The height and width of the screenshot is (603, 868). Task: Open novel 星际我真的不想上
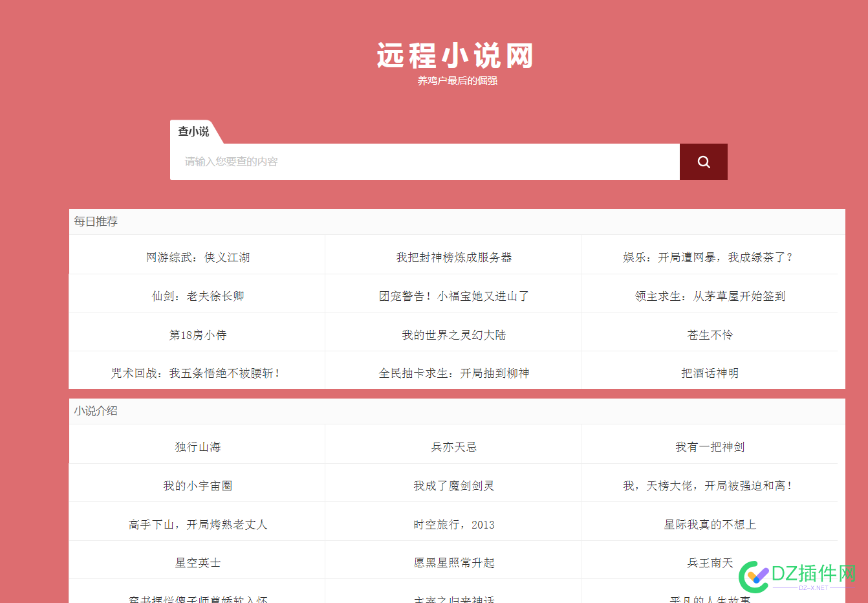click(710, 525)
